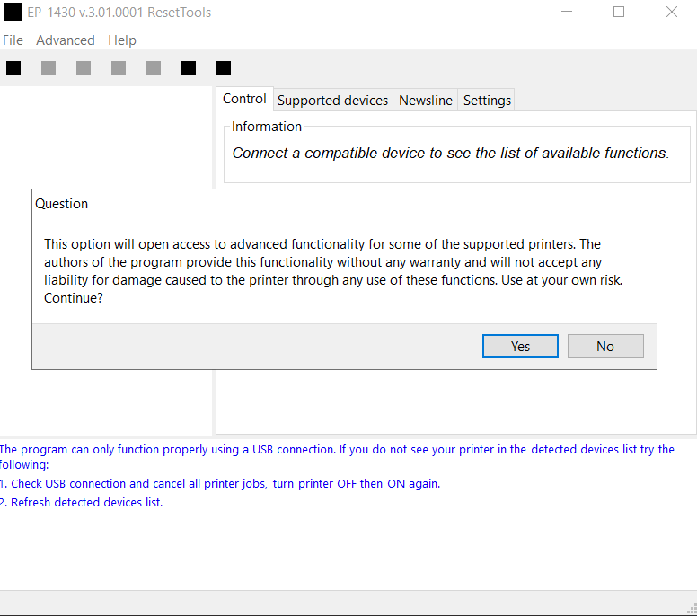Minimize the ResetTools window

(x=566, y=13)
